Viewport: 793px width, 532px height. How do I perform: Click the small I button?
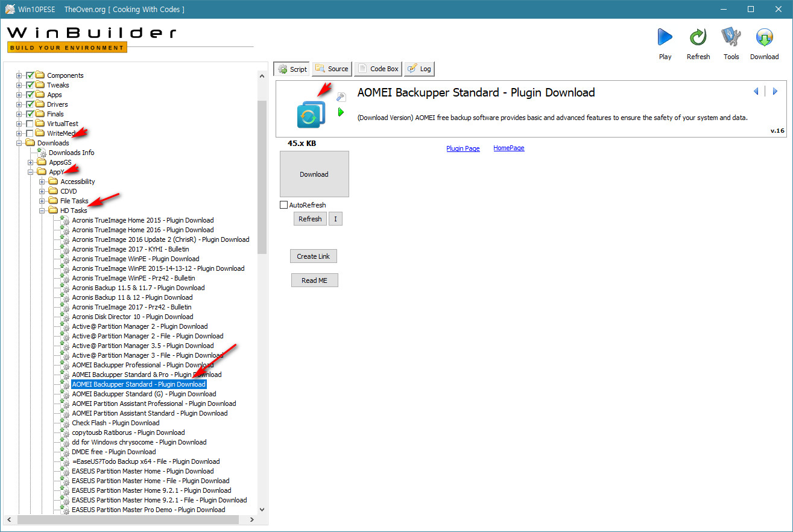[335, 219]
